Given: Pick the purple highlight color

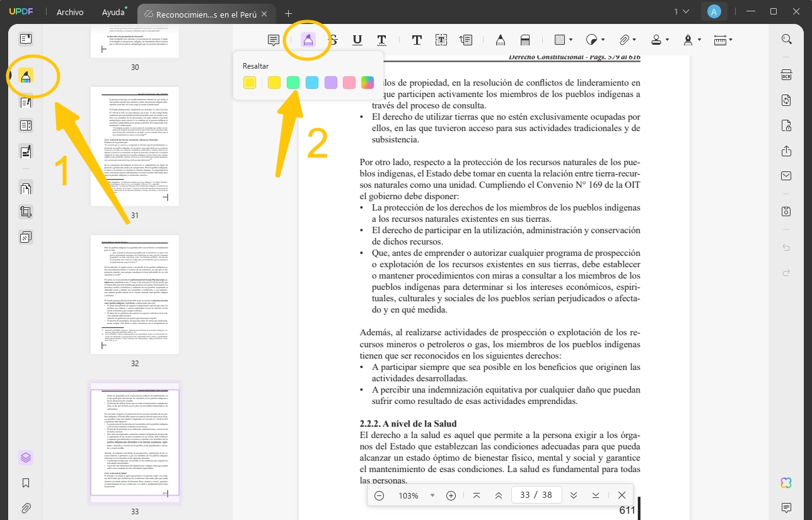Looking at the screenshot, I should pyautogui.click(x=331, y=83).
